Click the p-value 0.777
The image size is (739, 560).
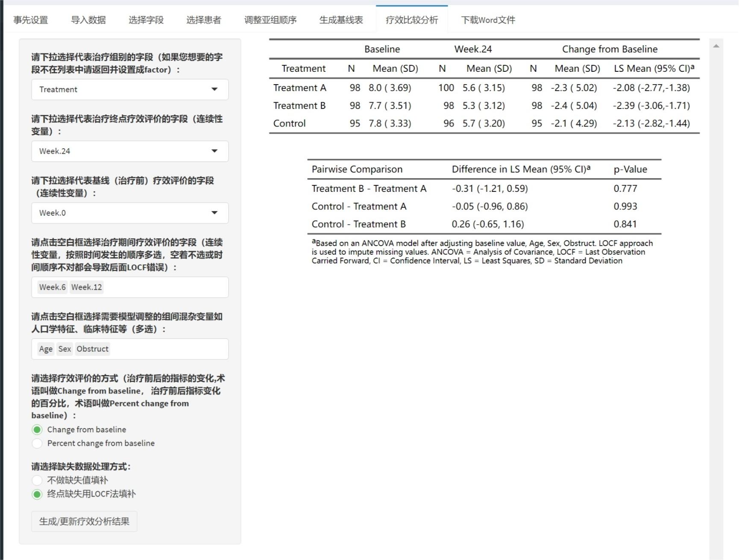tap(625, 189)
